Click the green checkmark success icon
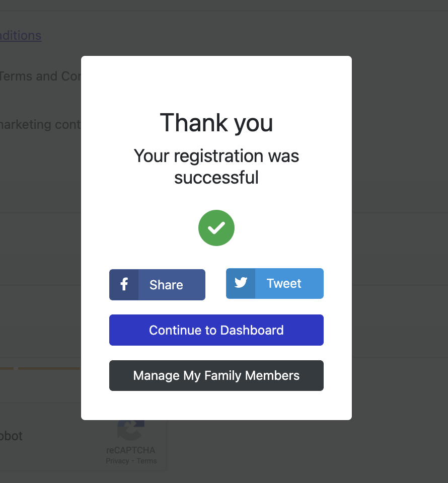The image size is (448, 483). [x=216, y=228]
